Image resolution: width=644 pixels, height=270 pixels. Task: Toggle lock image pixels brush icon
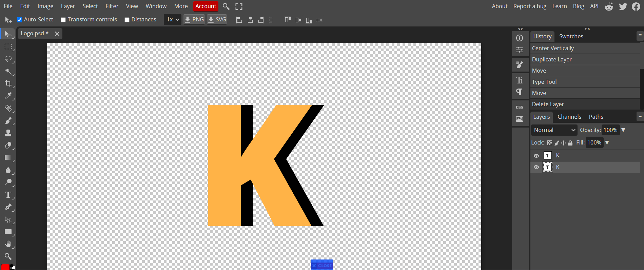557,143
